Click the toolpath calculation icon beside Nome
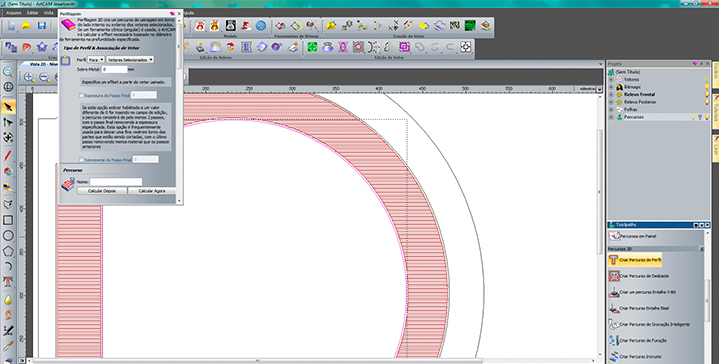Viewport: 719px width, 364px height. pos(68,184)
